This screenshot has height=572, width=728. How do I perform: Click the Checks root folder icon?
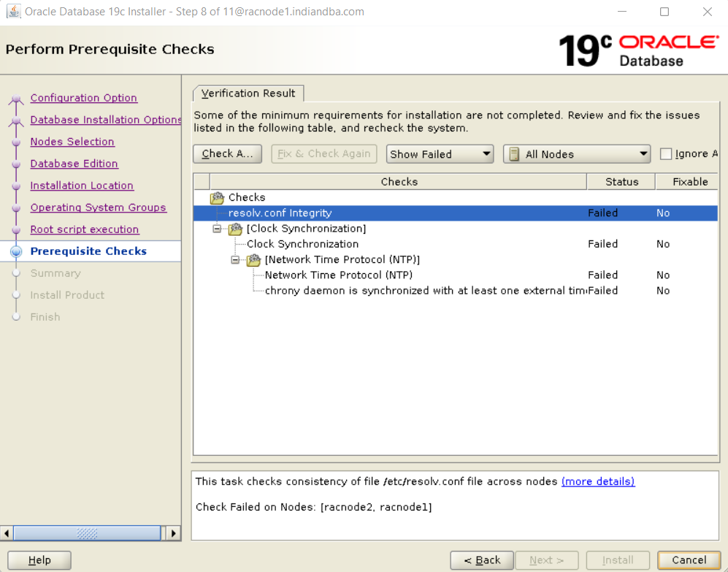[217, 197]
